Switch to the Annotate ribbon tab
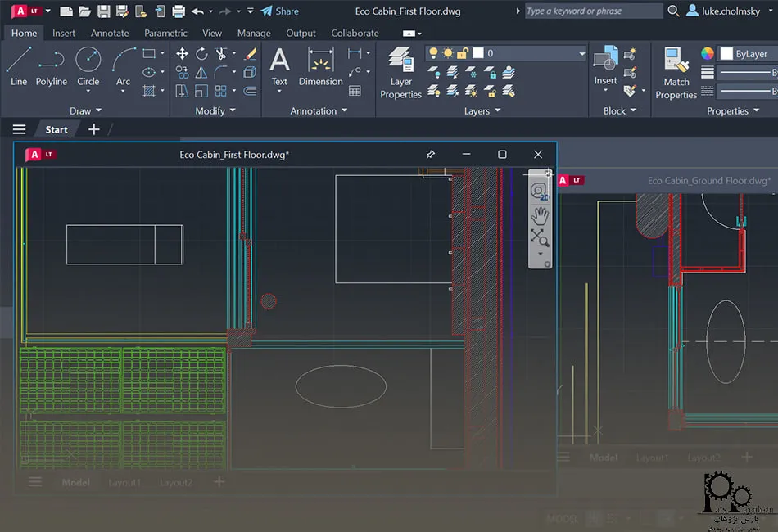The height and width of the screenshot is (532, 778). [x=110, y=34]
